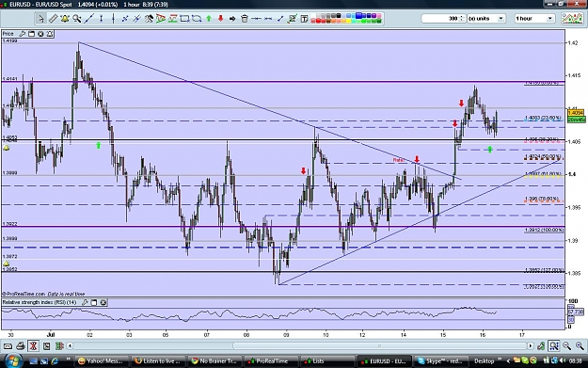Viewport: 588px width, 368px height.
Task: Toggle the boxed zoom-area button in bottom toolbar
Action: pos(554,345)
